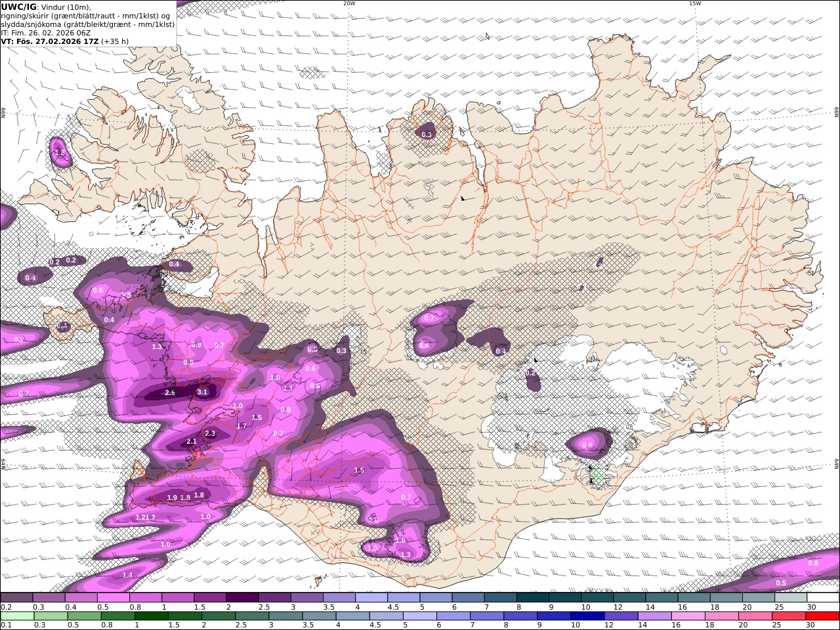
Task: Select the 'IT: Fim. 26. 02. 2026 06Z' line
Action: tap(46, 33)
